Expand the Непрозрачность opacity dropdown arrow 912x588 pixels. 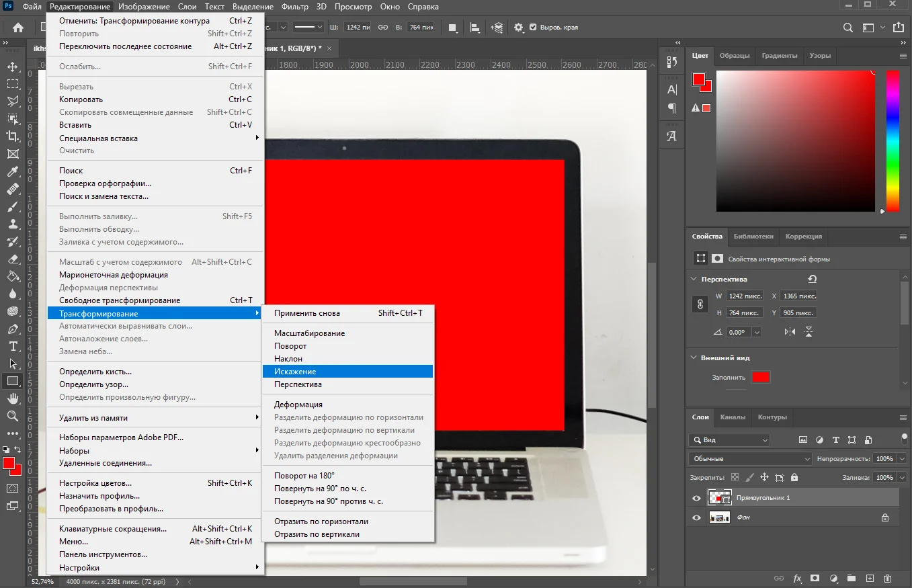click(901, 458)
